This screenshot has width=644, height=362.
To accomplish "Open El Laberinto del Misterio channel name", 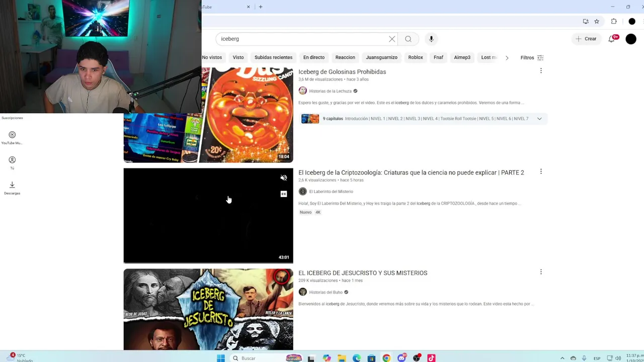I will pyautogui.click(x=331, y=192).
